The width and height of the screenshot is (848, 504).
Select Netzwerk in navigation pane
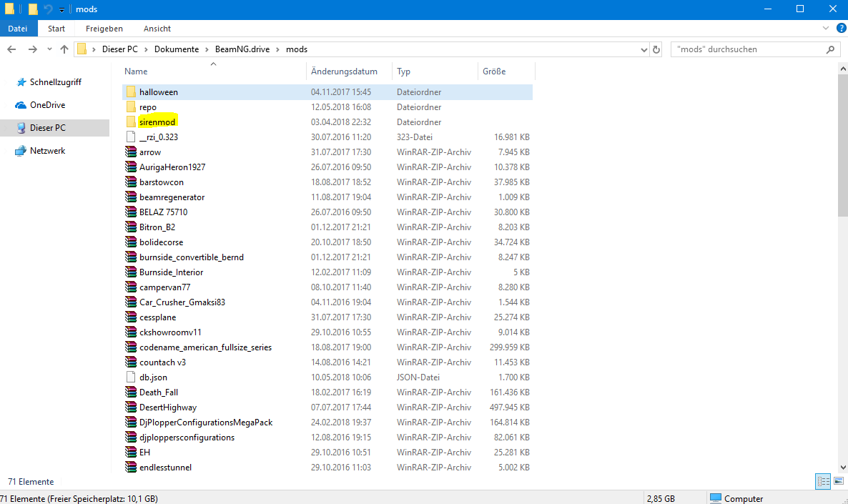[47, 151]
